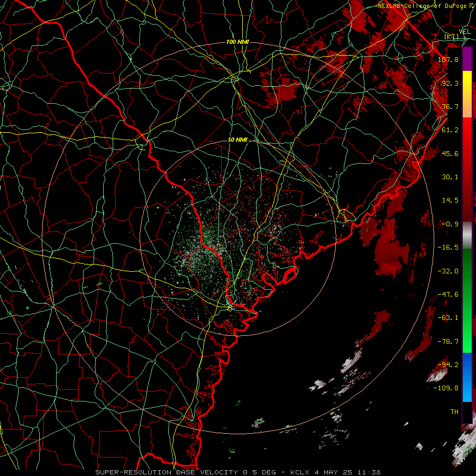Click the -32.0 velocity scale value
This screenshot has width=476, height=476.
[x=448, y=271]
